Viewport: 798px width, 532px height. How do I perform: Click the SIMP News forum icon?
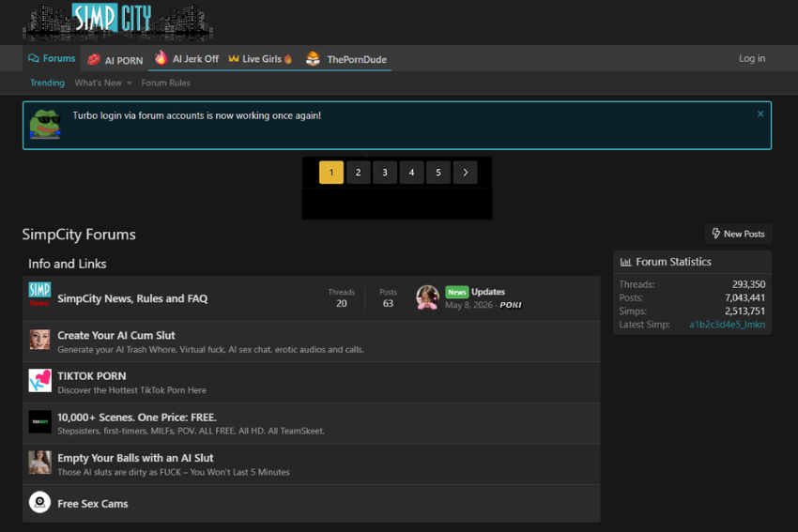pyautogui.click(x=39, y=295)
